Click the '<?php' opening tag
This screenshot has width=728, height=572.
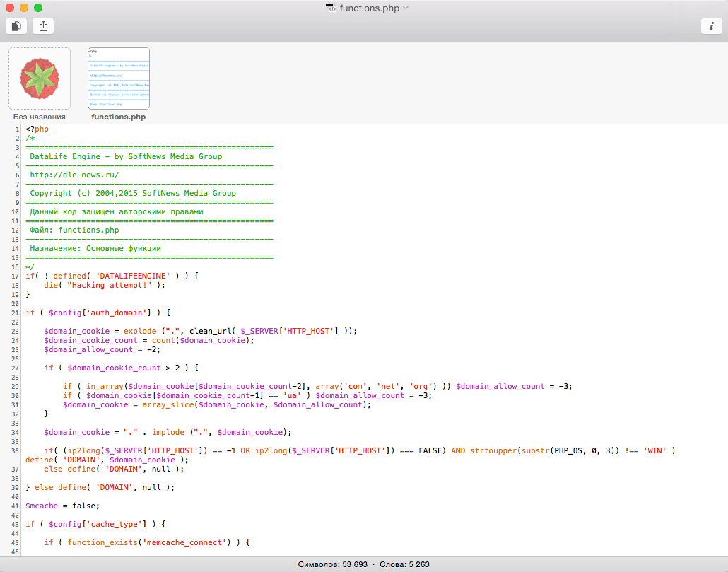37,129
